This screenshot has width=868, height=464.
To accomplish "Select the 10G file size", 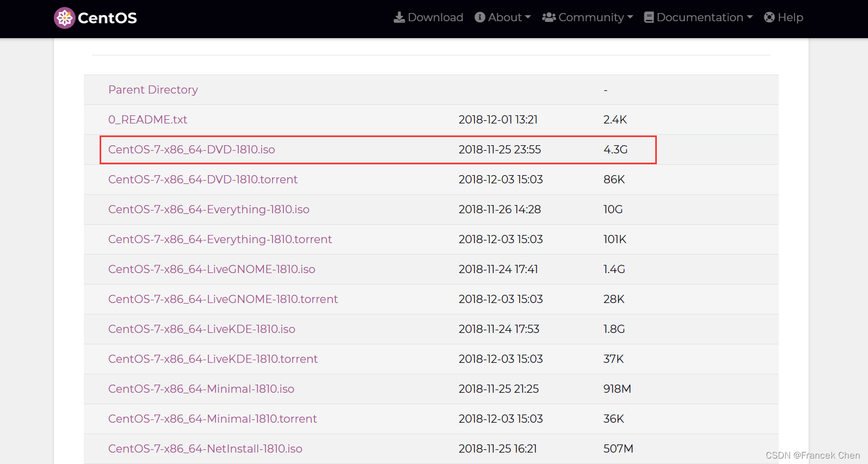I will (x=613, y=209).
